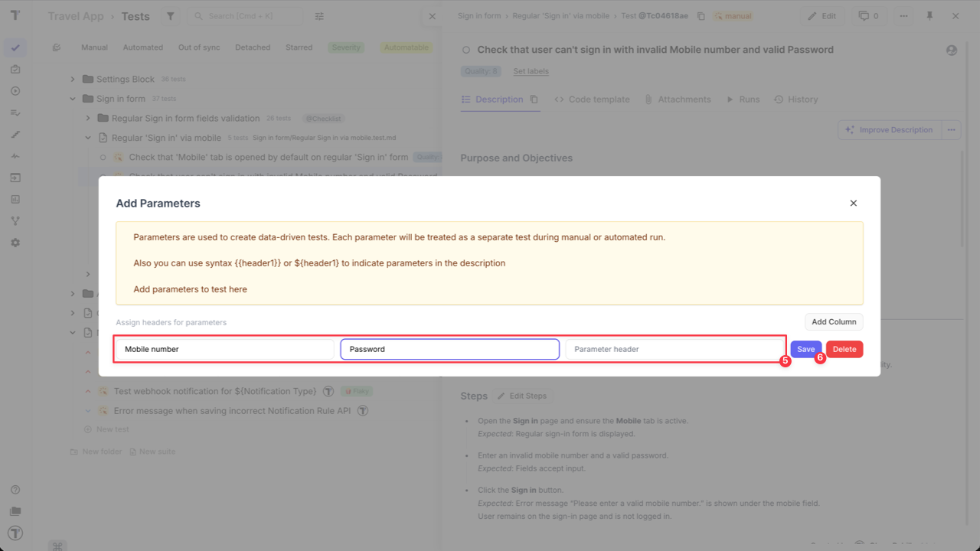Image resolution: width=980 pixels, height=551 pixels.
Task: Open the help question-mark icon at bottom left
Action: coord(15,489)
